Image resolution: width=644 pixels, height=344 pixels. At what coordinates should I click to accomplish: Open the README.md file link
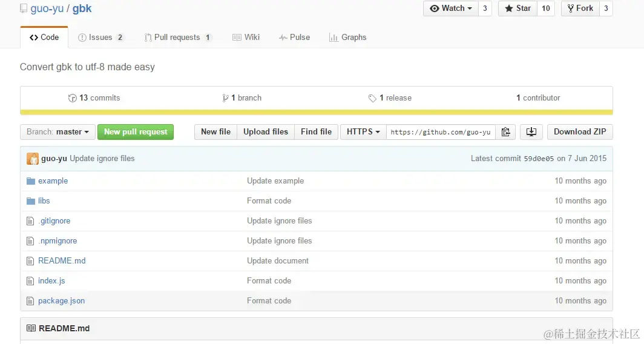[62, 261]
